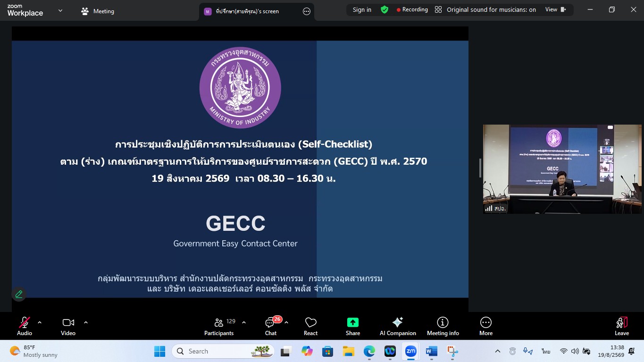This screenshot has width=644, height=362.
Task: Toggle Original sound for musicians
Action: (491, 9)
